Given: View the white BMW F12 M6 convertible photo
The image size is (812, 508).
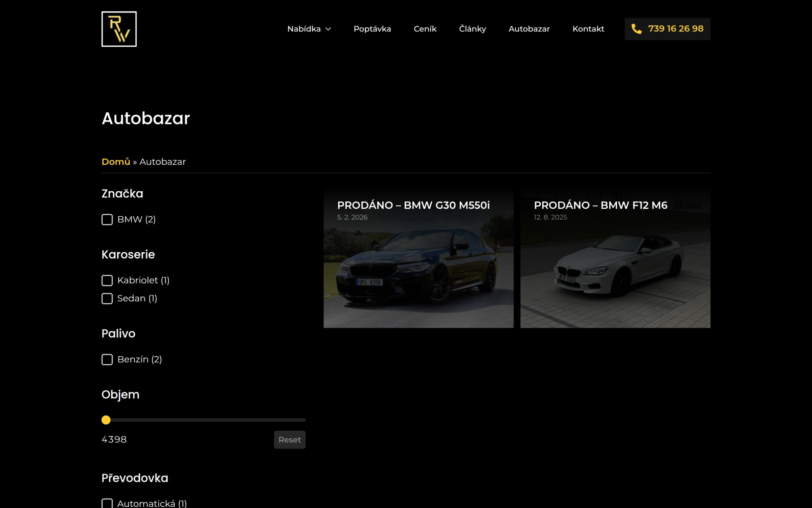Looking at the screenshot, I should (x=615, y=259).
